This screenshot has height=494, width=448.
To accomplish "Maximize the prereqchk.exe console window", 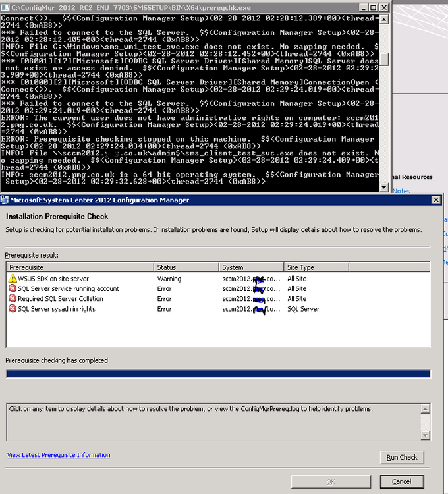I will [x=374, y=7].
